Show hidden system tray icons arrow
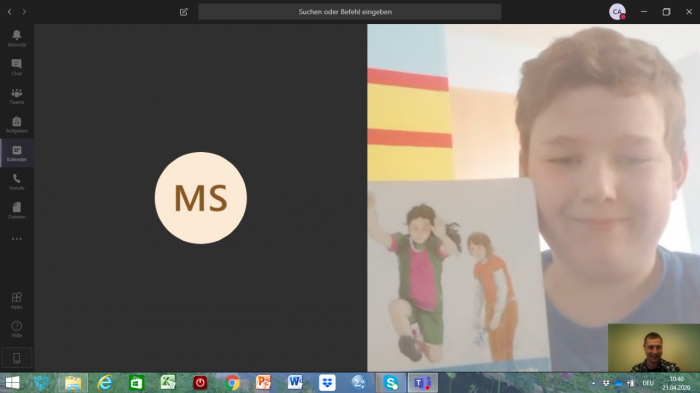The width and height of the screenshot is (700, 393). (593, 383)
